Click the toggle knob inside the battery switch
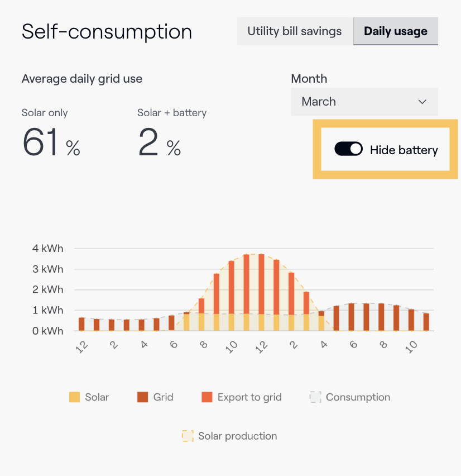This screenshot has width=461, height=476. (355, 149)
